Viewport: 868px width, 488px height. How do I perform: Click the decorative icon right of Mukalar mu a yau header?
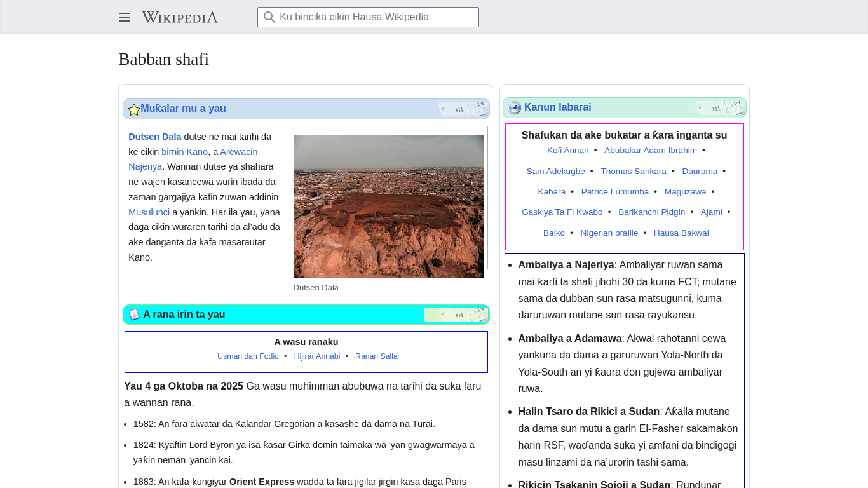[x=463, y=109]
